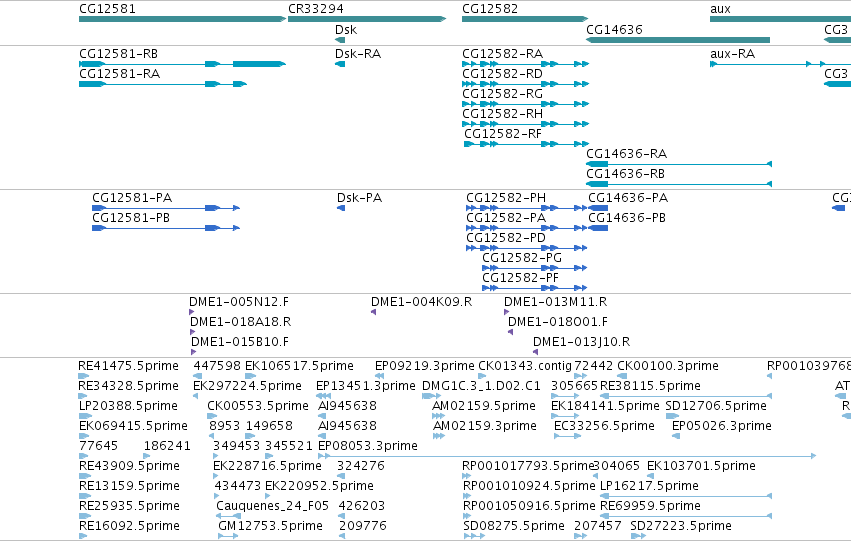
Task: Click the DME1-004K09.R arrow marker
Action: click(x=373, y=312)
